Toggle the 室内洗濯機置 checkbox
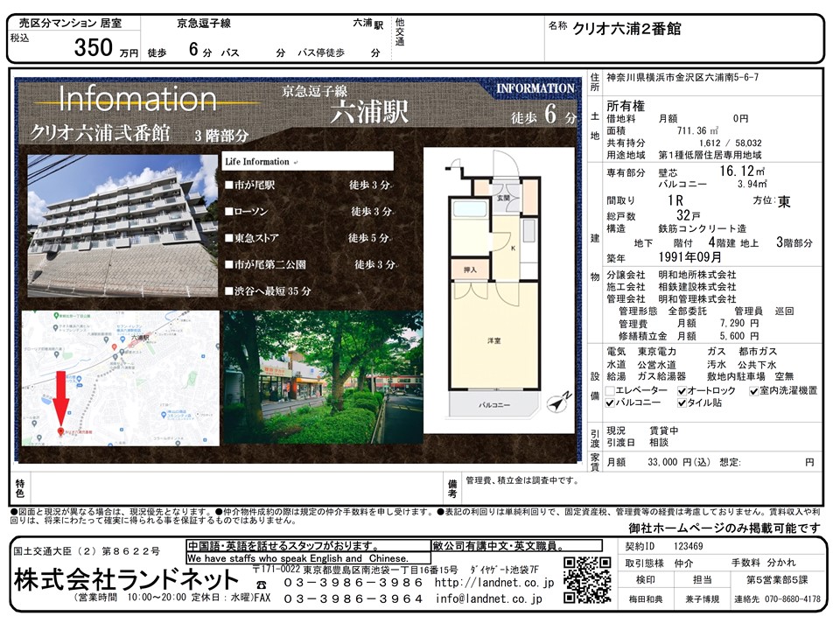 754,390
